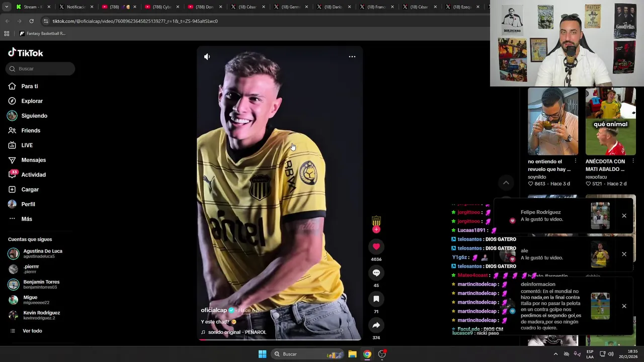Open LIVE in the sidebar
Screen dimensions: 644x362
click(21, 145)
